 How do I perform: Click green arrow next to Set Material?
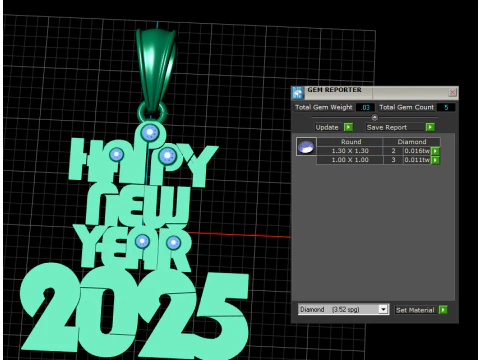pyautogui.click(x=443, y=310)
